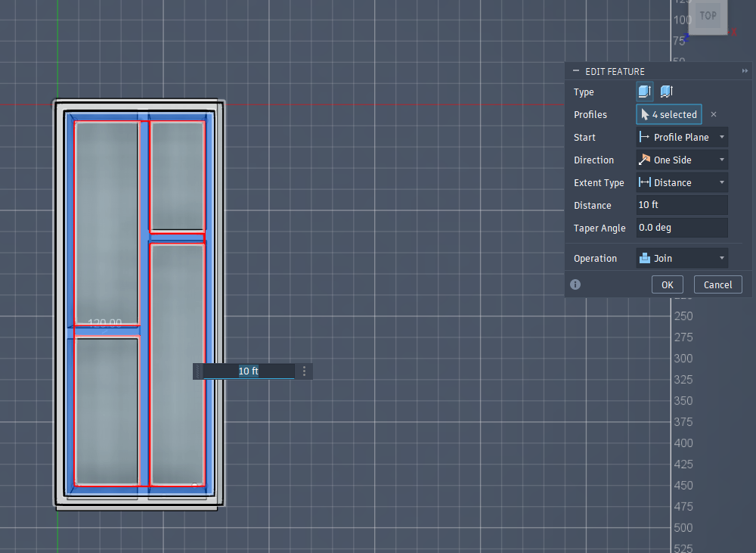Collapse the Edit Feature panel with minus
This screenshot has width=756, height=553.
575,71
